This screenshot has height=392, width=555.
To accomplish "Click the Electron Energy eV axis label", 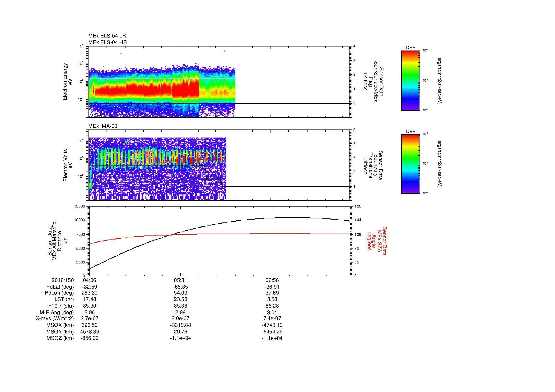I will [x=67, y=82].
